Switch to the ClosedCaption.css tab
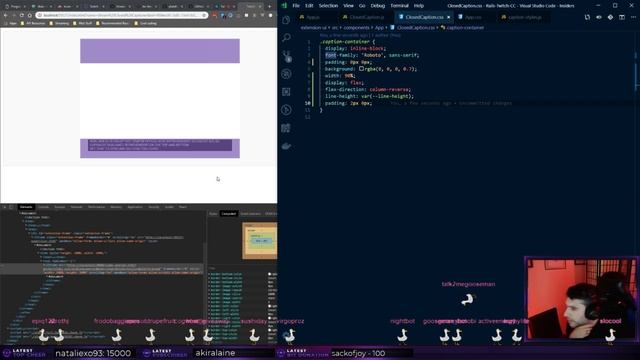This screenshot has width=640, height=360. pos(424,17)
